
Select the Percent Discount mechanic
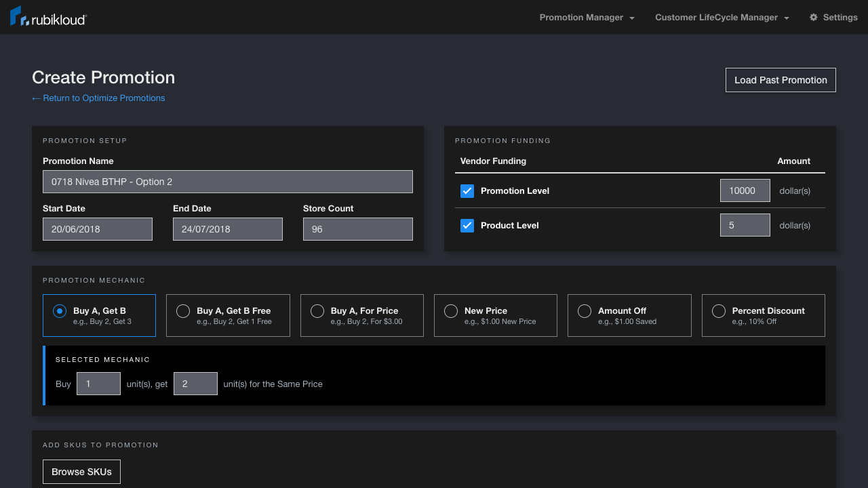(x=719, y=311)
